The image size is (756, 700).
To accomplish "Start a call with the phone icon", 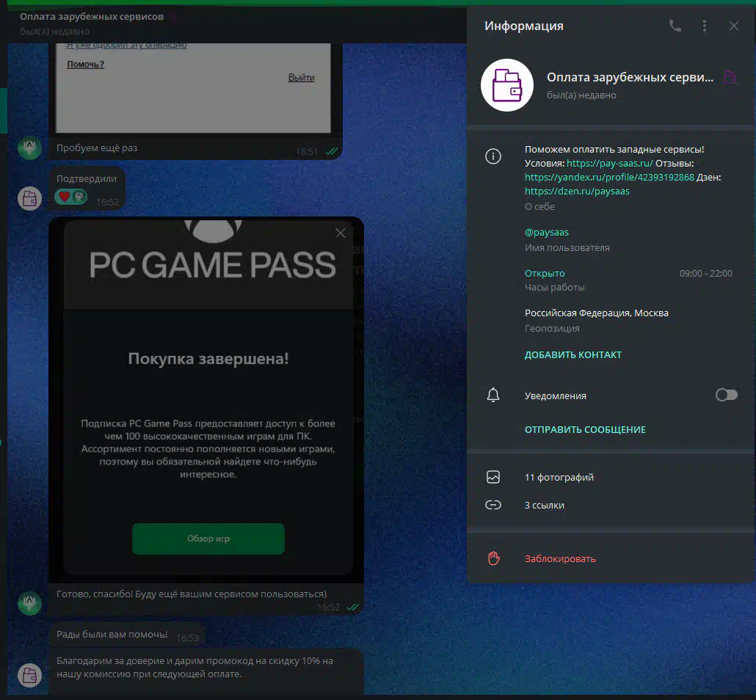I will [x=675, y=26].
